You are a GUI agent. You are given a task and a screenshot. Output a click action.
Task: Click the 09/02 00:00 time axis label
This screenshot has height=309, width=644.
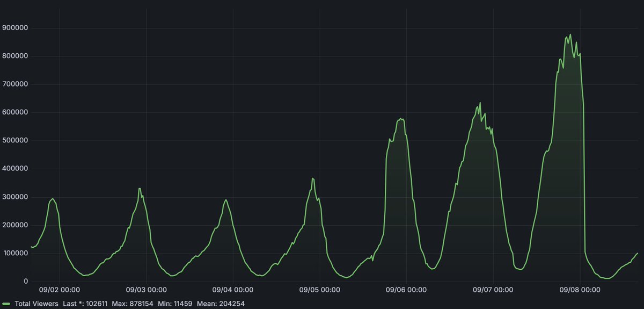(60, 290)
